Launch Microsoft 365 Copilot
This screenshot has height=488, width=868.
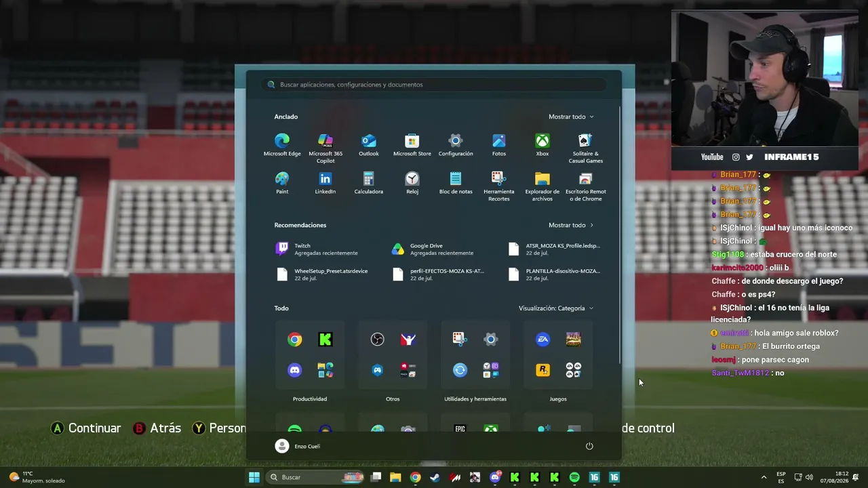pos(325,148)
